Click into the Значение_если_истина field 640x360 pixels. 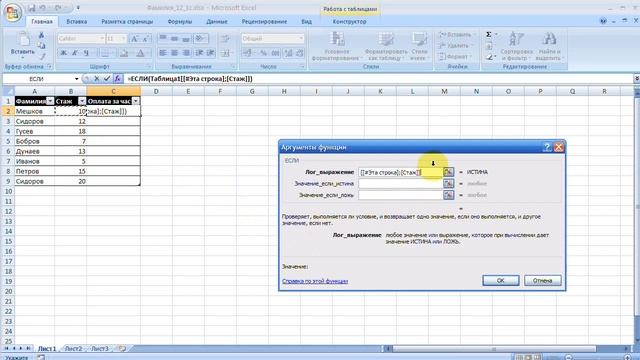point(400,184)
